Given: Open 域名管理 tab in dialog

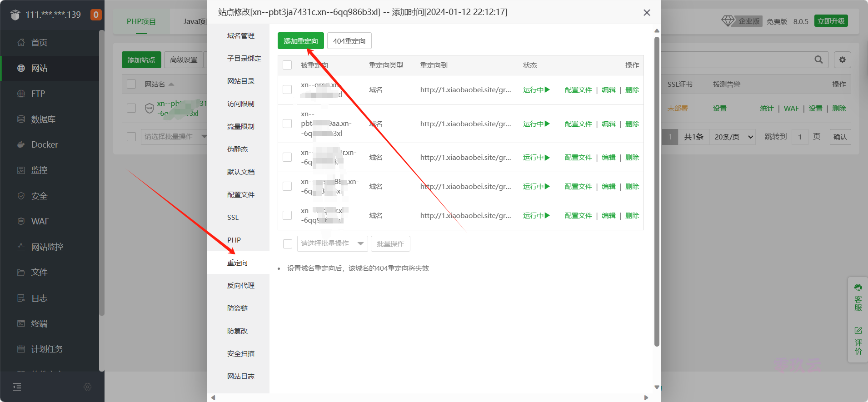Looking at the screenshot, I should click(241, 35).
